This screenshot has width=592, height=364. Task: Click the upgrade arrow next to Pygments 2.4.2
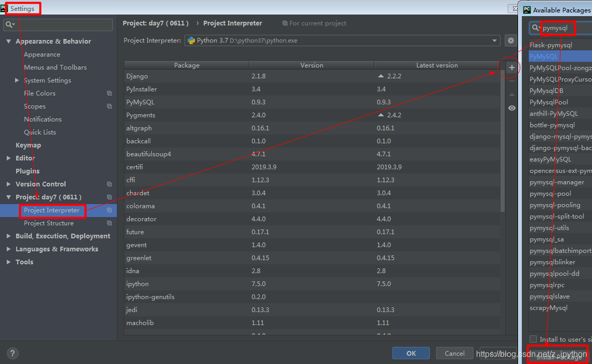pyautogui.click(x=380, y=115)
